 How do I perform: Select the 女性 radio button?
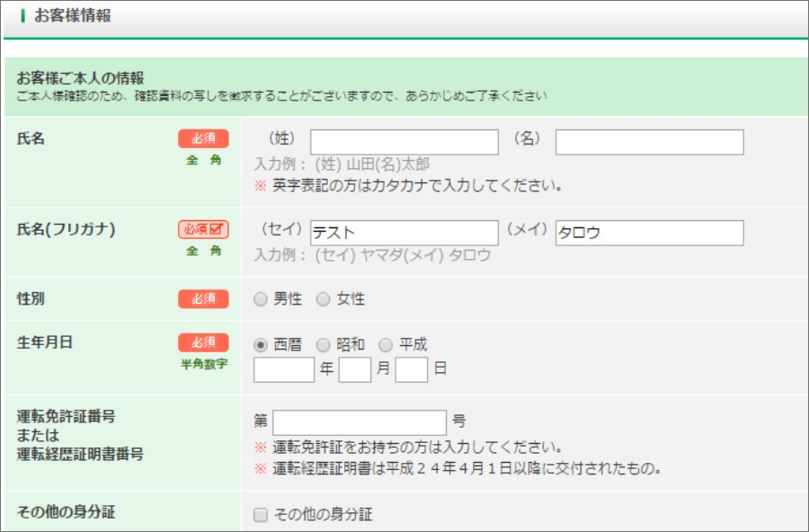click(x=324, y=299)
